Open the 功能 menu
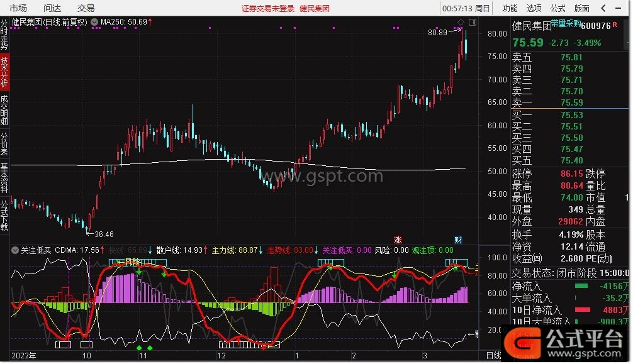 510,8
